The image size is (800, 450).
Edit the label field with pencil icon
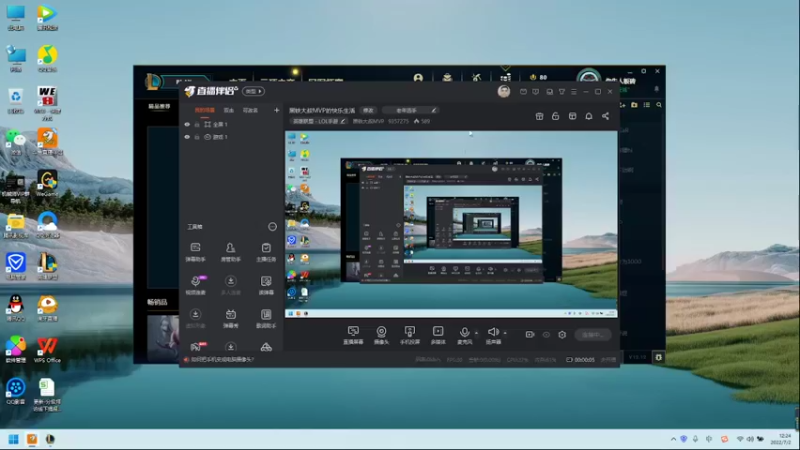[x=410, y=110]
